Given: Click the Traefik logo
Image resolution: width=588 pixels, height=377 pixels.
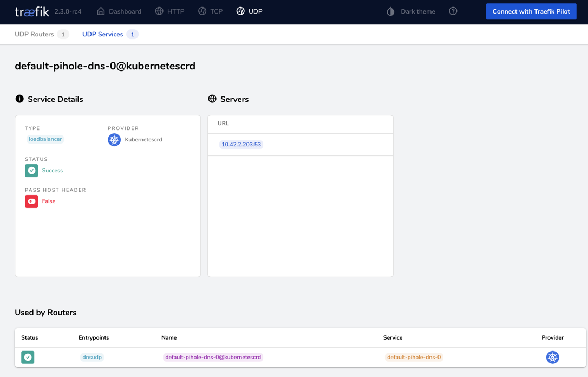Looking at the screenshot, I should coord(31,11).
